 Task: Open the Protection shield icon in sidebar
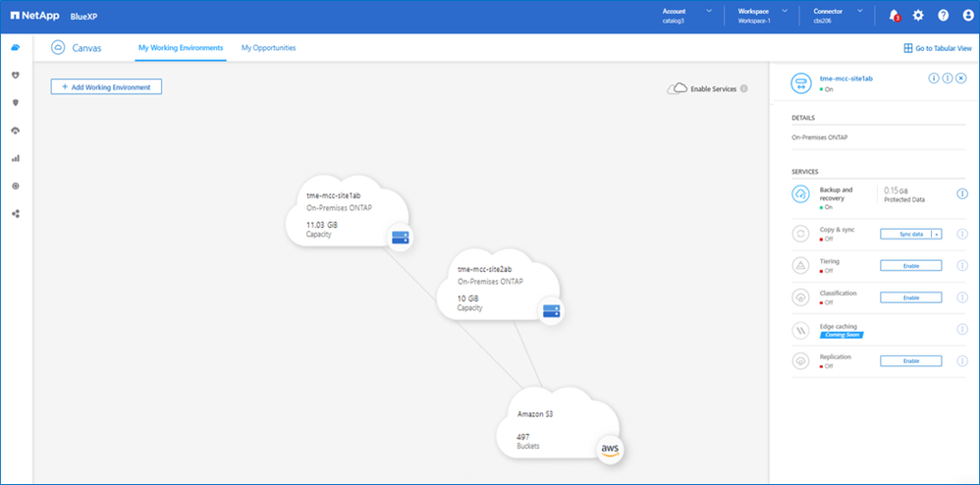click(x=16, y=102)
